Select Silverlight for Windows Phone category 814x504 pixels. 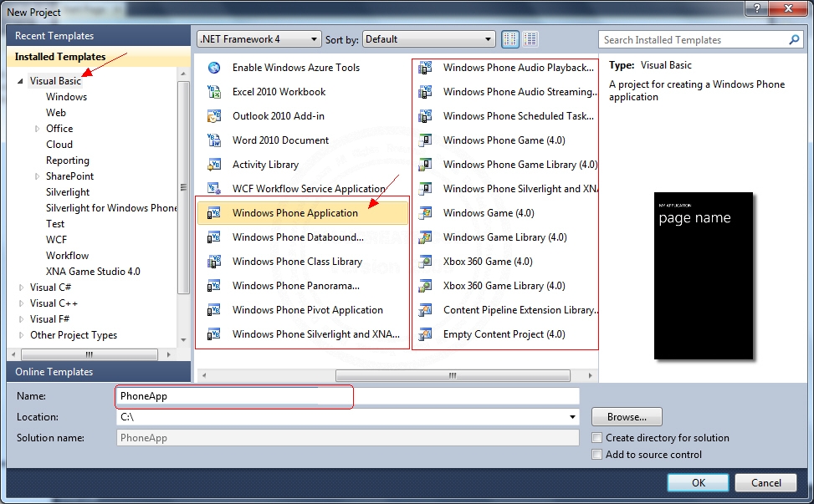tap(111, 208)
